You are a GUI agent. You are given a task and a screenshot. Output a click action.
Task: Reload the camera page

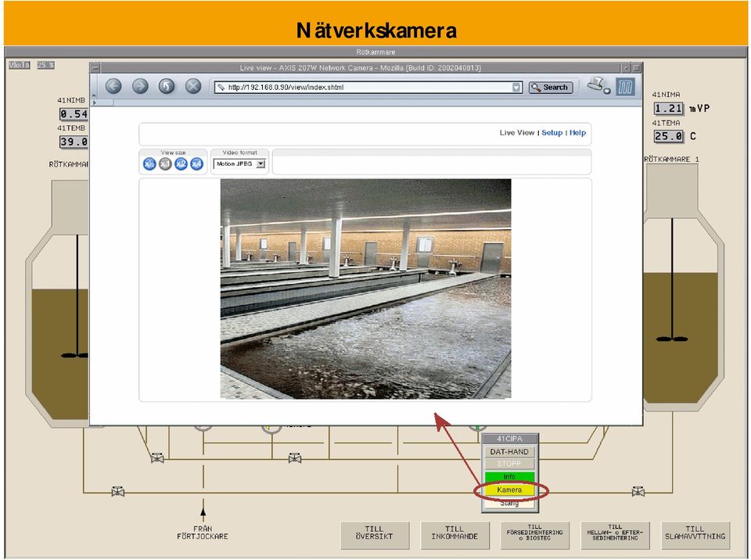[x=167, y=86]
